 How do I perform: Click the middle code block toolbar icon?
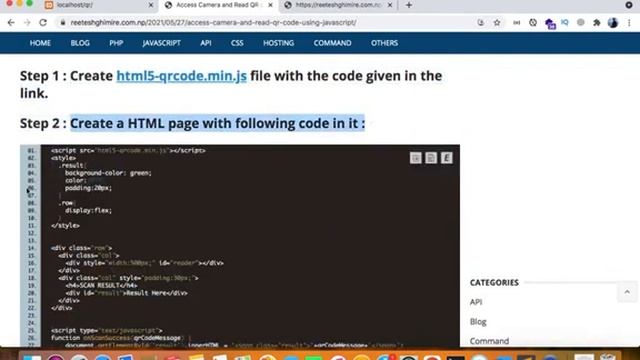(431, 158)
